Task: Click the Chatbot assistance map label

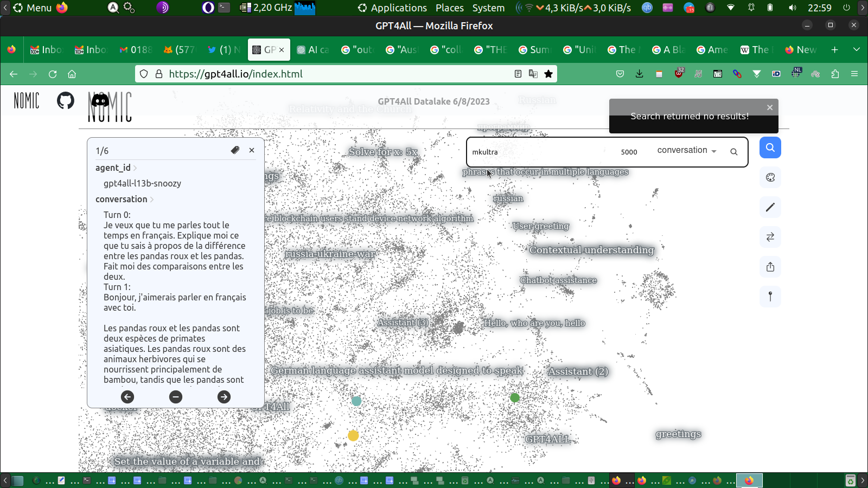Action: [x=558, y=280]
